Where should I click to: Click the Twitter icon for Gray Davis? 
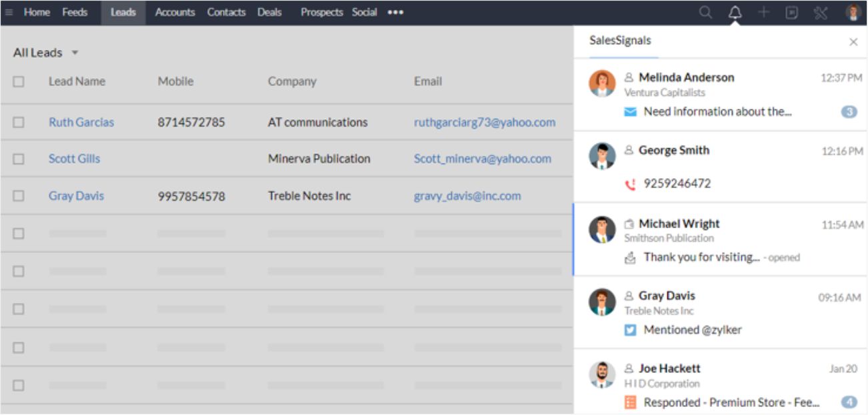pyautogui.click(x=630, y=330)
